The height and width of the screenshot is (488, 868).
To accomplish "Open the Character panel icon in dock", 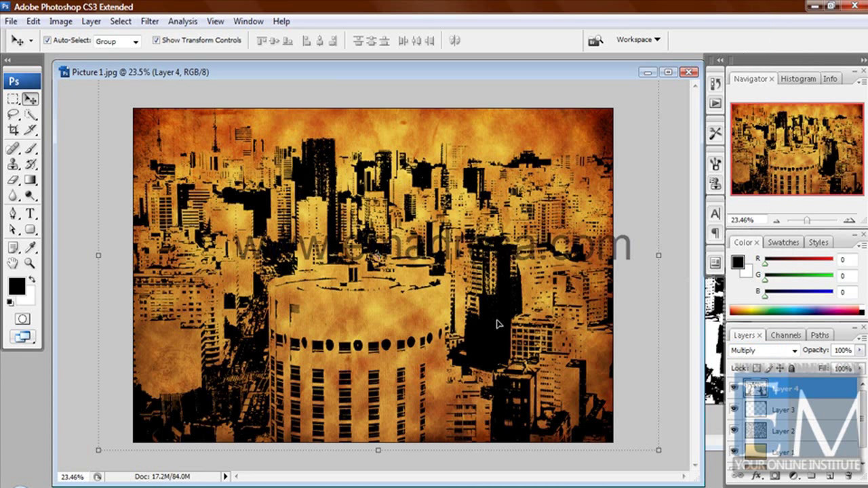I will 715,214.
